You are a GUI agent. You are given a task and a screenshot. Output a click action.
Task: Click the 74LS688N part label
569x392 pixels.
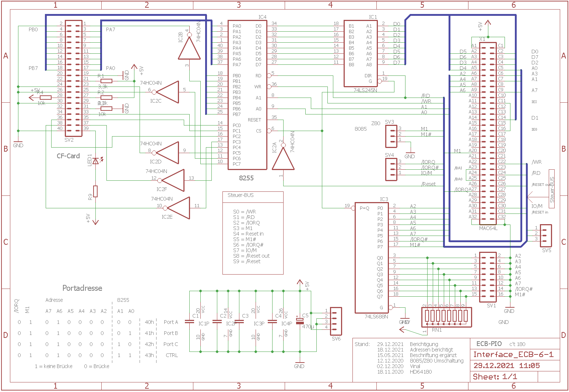pyautogui.click(x=376, y=317)
